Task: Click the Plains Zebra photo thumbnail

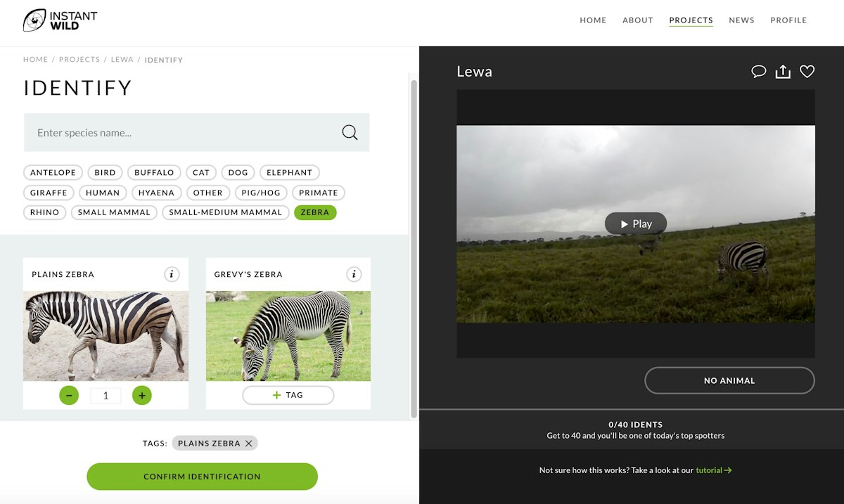Action: pyautogui.click(x=105, y=336)
